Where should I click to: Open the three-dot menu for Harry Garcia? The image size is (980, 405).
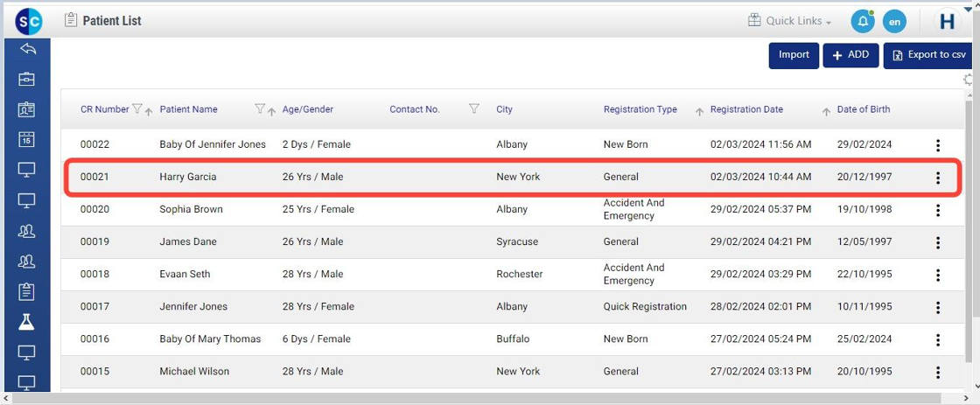(x=937, y=178)
